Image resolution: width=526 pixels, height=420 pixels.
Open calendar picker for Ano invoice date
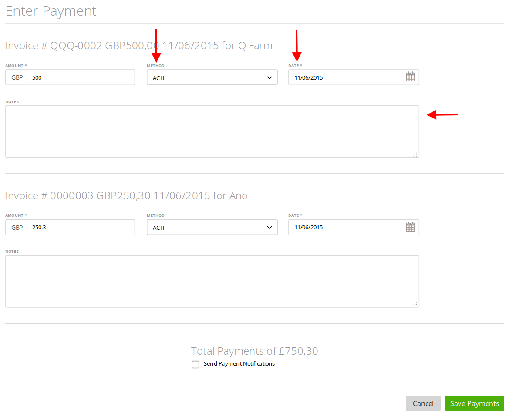pyautogui.click(x=410, y=227)
